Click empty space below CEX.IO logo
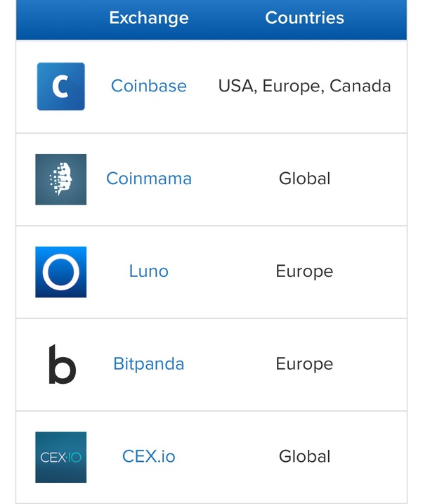Image resolution: width=423 pixels, height=504 pixels. [x=61, y=493]
